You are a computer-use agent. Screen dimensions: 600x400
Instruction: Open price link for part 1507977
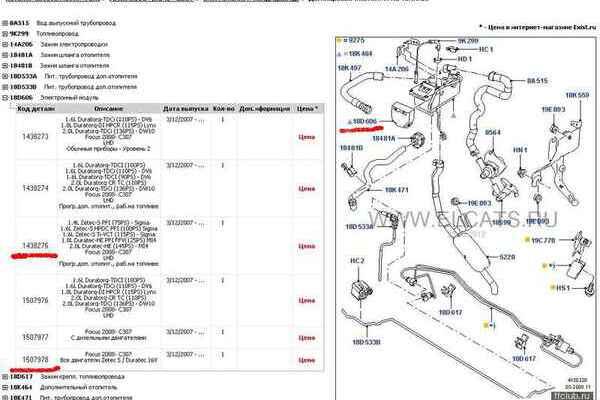coord(307,338)
